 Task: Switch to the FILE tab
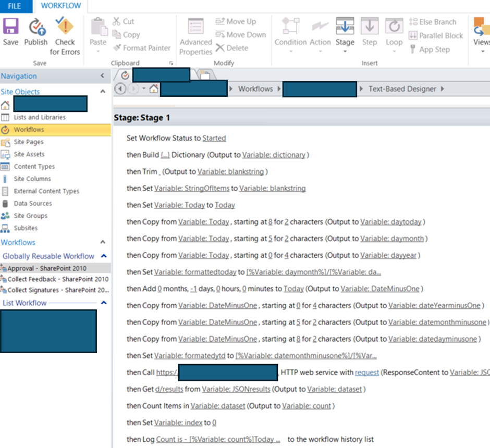(x=14, y=6)
